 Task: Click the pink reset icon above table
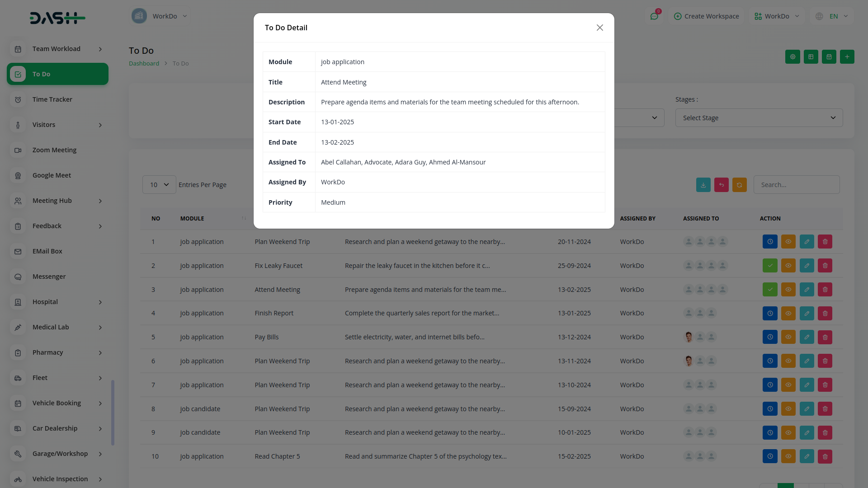pyautogui.click(x=721, y=185)
